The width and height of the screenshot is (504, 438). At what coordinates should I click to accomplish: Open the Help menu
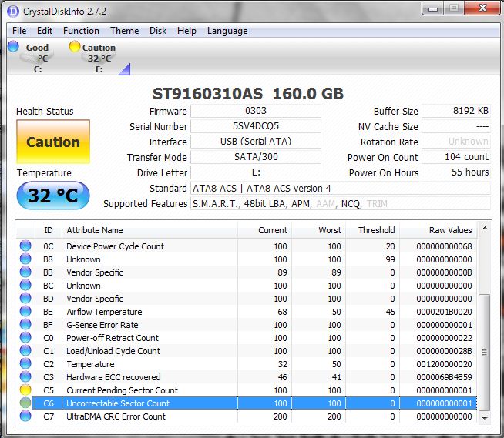point(186,31)
